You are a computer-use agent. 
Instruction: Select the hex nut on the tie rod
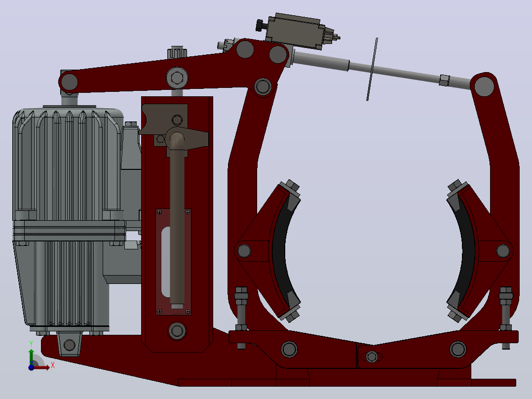tap(444, 80)
